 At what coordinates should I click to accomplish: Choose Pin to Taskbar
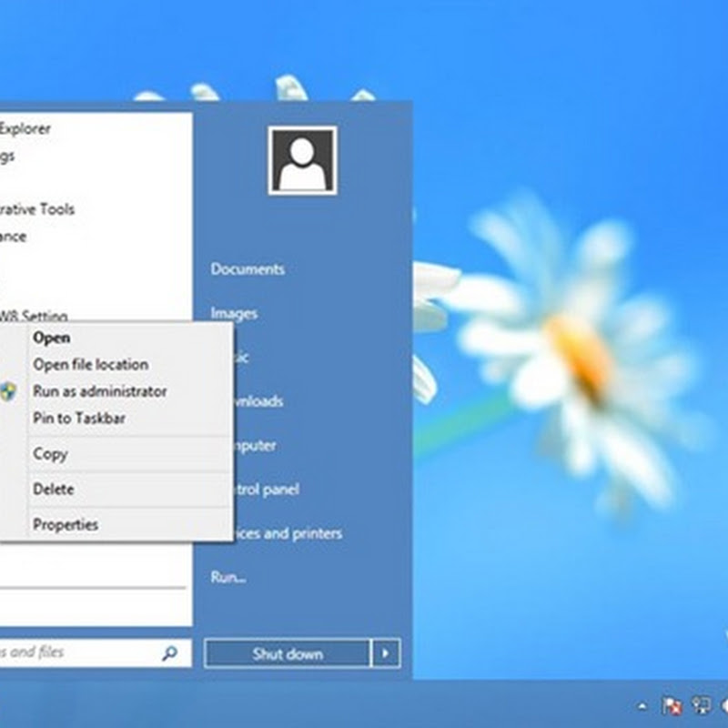79,419
